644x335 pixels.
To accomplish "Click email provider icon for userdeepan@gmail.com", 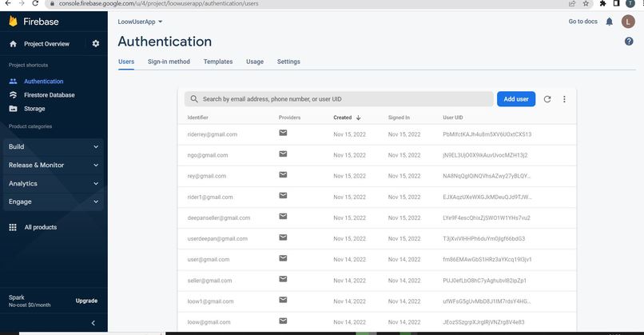I will [x=283, y=237].
